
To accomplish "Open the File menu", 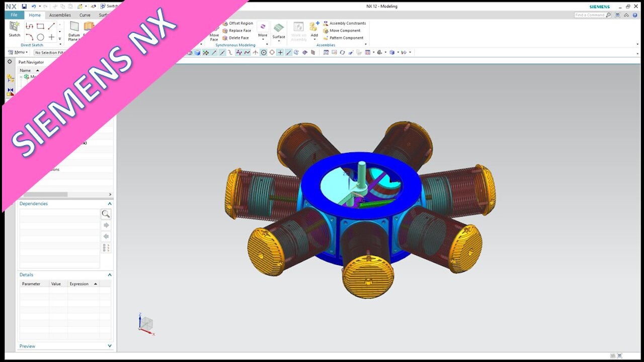I will click(14, 15).
